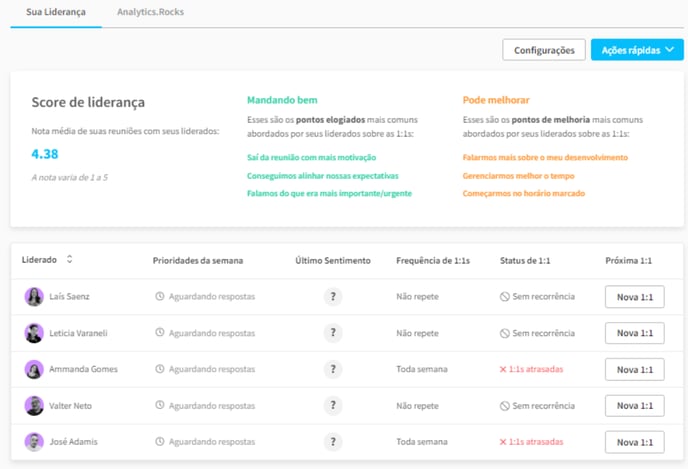The width and height of the screenshot is (688, 469).
Task: Click the red X overdue icon for Ammanda Gomes
Action: 503,369
